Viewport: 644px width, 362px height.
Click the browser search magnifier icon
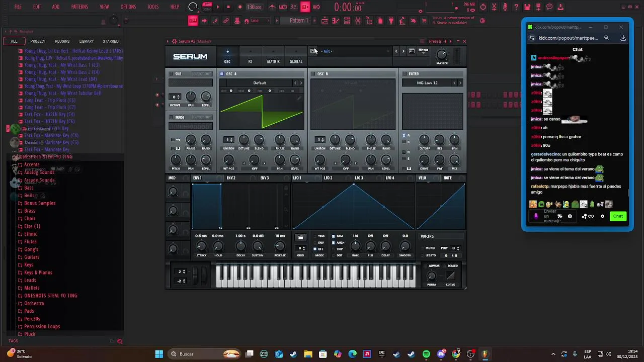pyautogui.click(x=120, y=341)
